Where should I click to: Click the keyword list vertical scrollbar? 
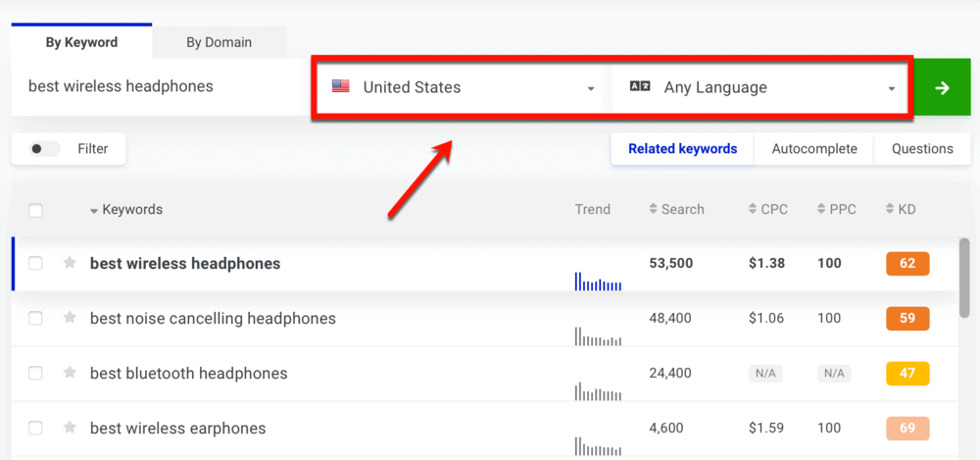[964, 279]
